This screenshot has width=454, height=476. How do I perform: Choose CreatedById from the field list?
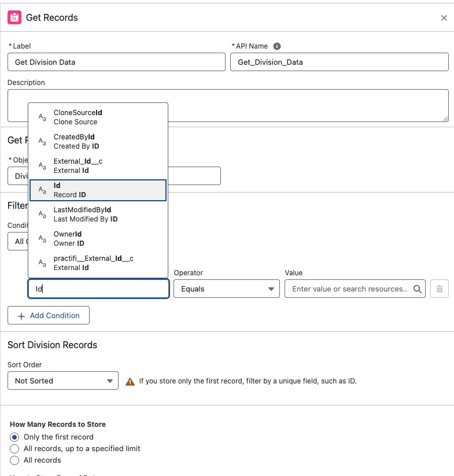coord(98,142)
